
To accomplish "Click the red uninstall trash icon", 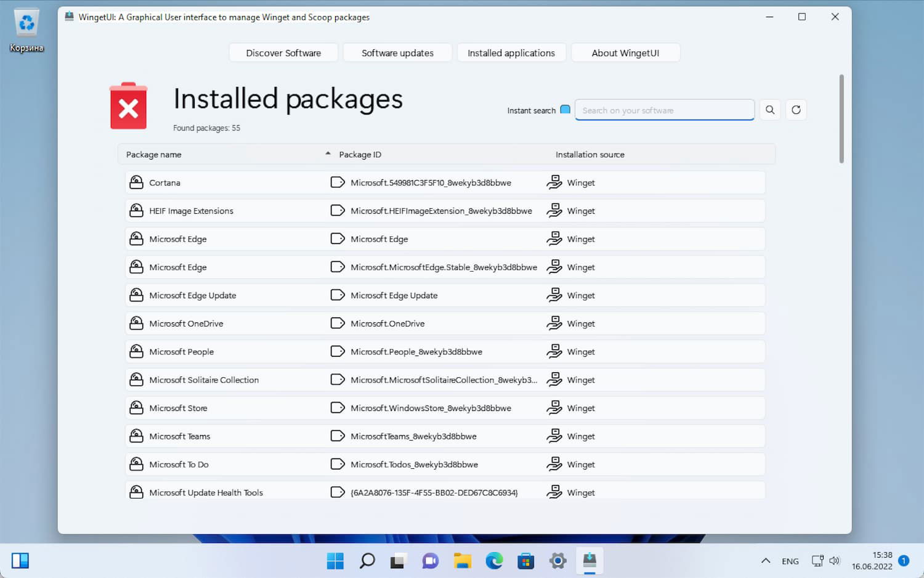I will point(128,106).
